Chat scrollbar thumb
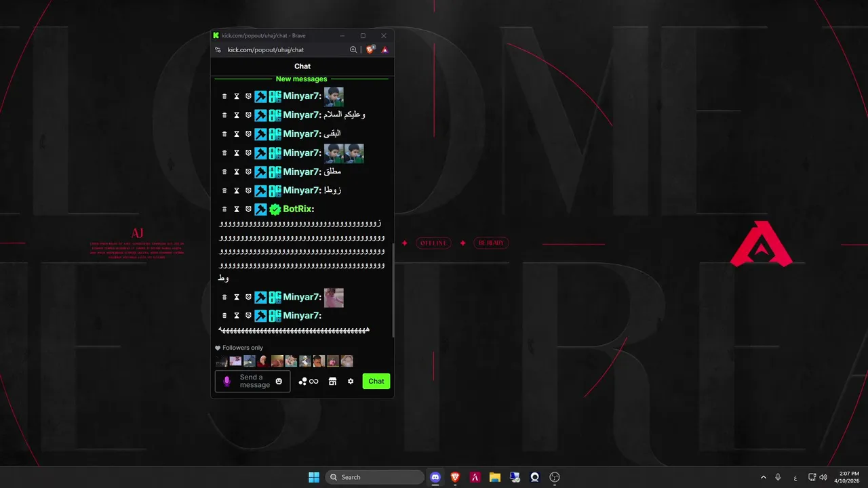This screenshot has height=488, width=868. tap(393, 289)
